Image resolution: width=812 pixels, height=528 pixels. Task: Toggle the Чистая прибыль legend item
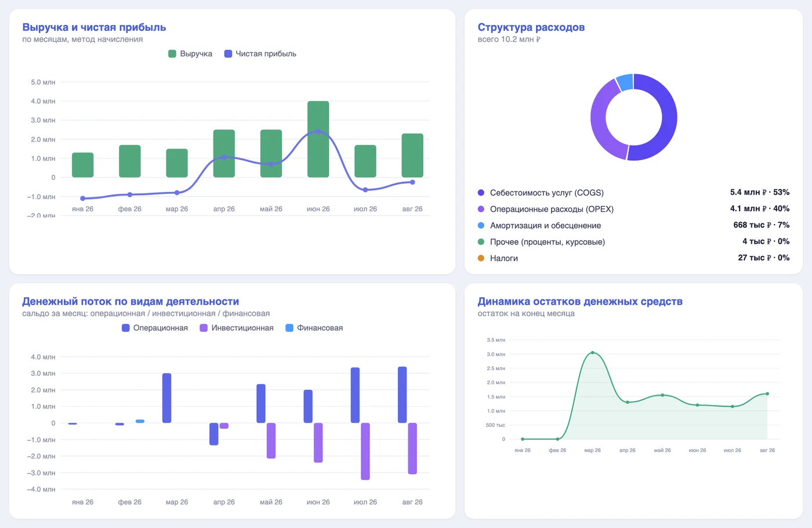pyautogui.click(x=260, y=54)
